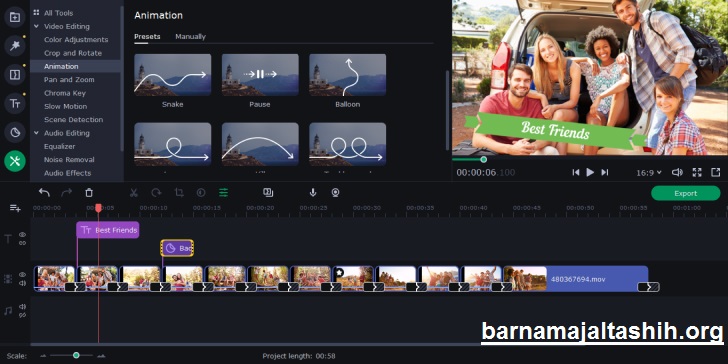Viewport: 728px width, 364px height.
Task: Select the 480367694.mov clip
Action: click(x=576, y=279)
